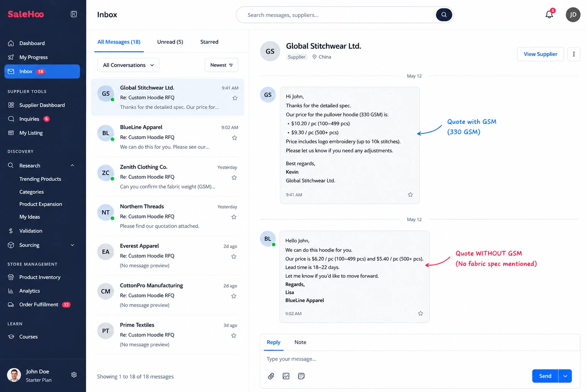This screenshot has height=392, width=587.
Task: Open the BlueLine Apparel conversation
Action: coord(168,137)
